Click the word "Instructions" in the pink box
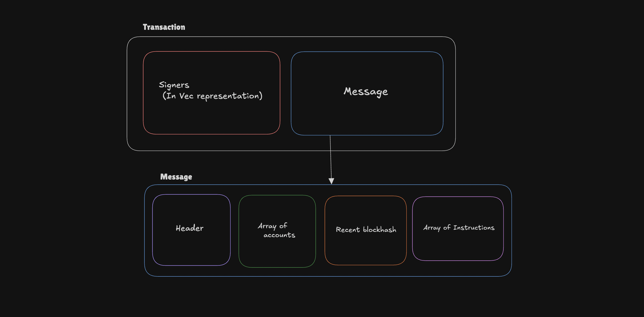 coord(474,228)
